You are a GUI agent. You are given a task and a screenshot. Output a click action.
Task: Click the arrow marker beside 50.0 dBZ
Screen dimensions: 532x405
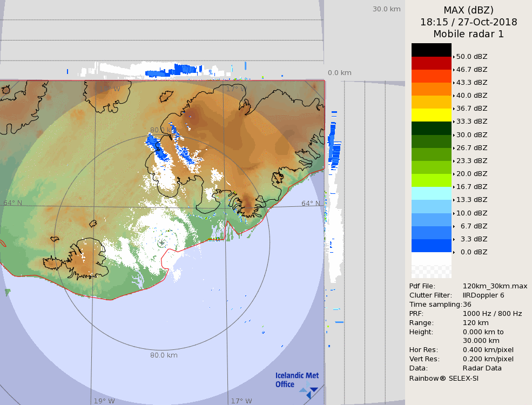(454, 56)
